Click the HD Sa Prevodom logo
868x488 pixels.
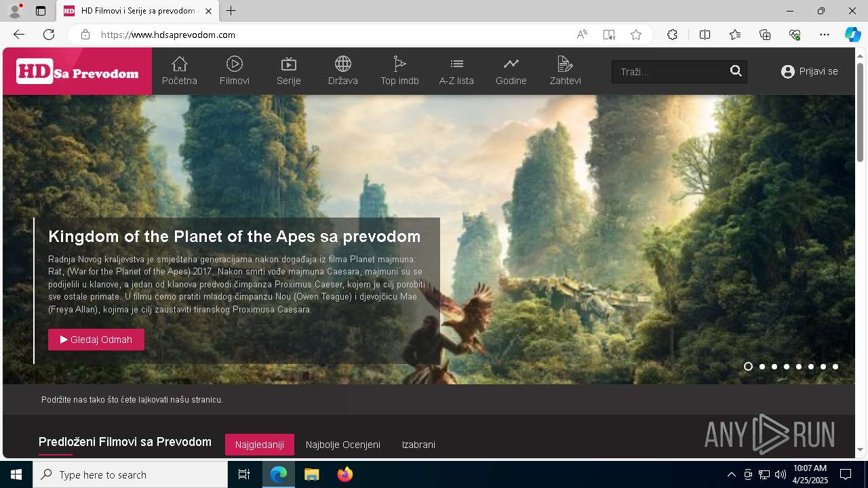click(x=77, y=71)
